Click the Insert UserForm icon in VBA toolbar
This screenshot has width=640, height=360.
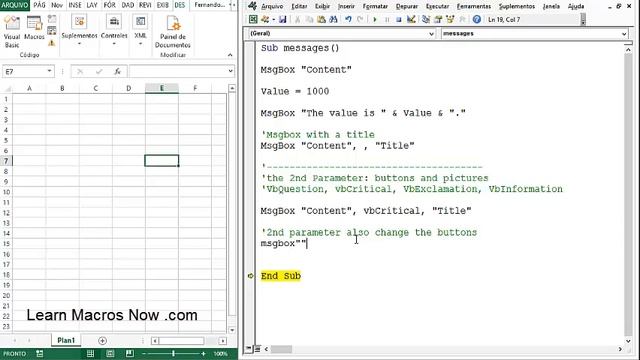[265, 19]
